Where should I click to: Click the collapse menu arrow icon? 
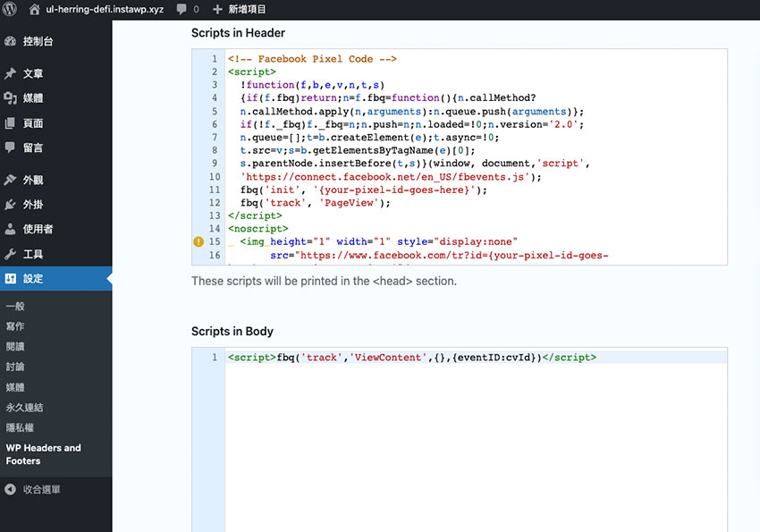click(x=10, y=489)
